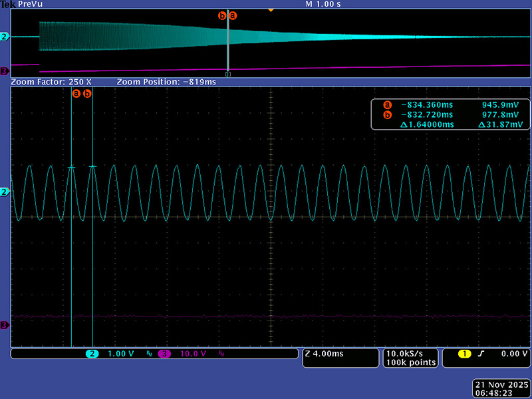Viewport: 532px width, 399px height.
Task: Click the zoom window bracket in overview
Action: coord(228,74)
